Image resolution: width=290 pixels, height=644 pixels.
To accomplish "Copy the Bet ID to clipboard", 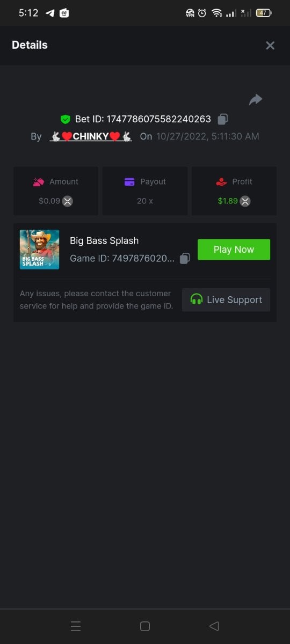I will (223, 119).
